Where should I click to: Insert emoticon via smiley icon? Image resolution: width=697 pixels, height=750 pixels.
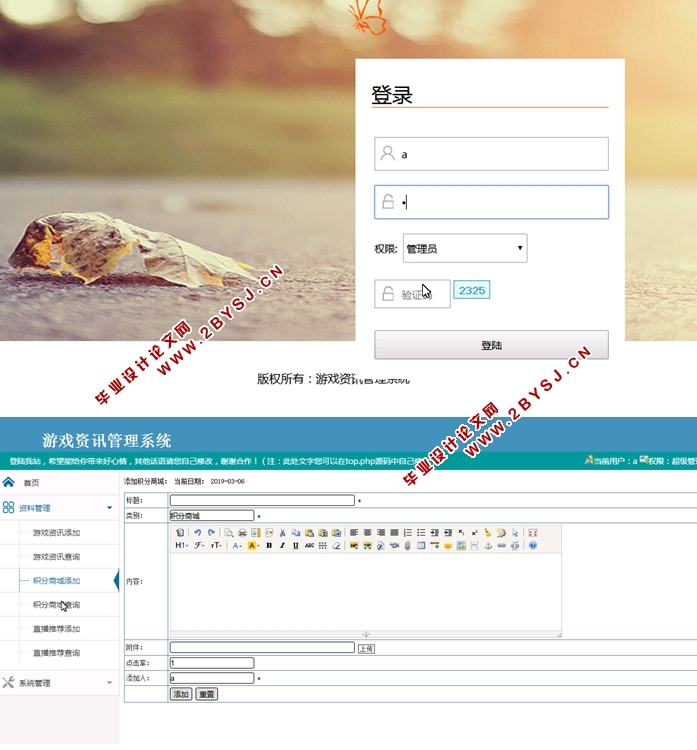[x=448, y=545]
